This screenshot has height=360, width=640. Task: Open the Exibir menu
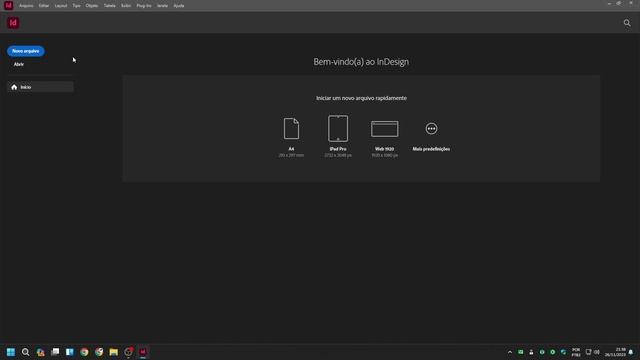coord(126,6)
